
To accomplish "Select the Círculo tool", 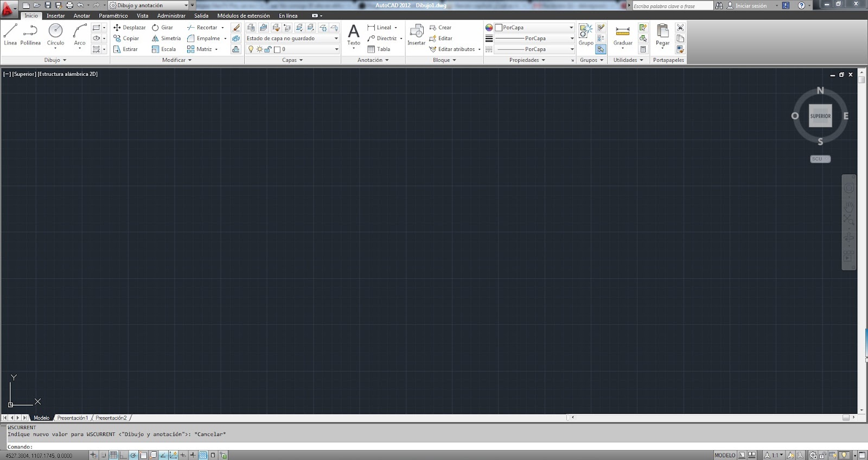I will [x=55, y=35].
